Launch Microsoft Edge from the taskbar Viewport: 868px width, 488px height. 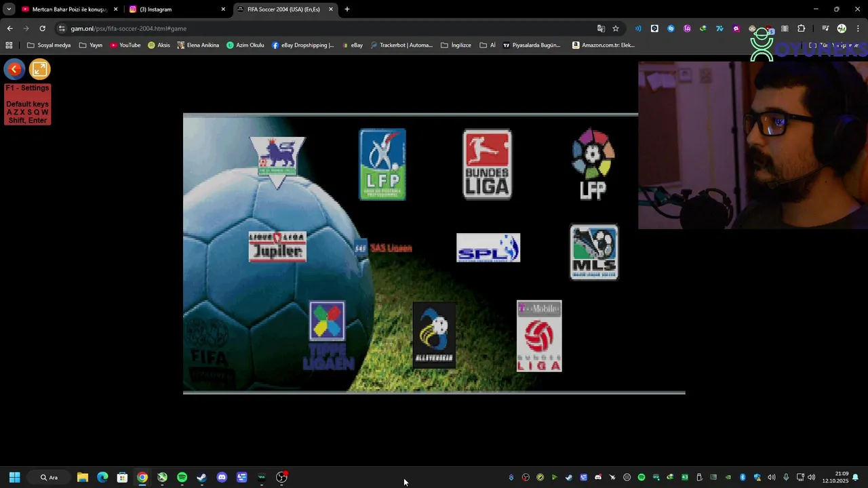click(102, 477)
